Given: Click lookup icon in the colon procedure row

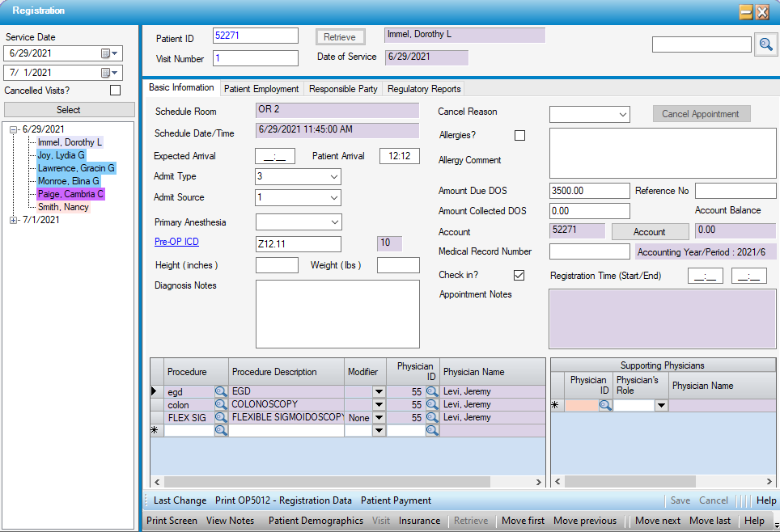Looking at the screenshot, I should click(220, 404).
